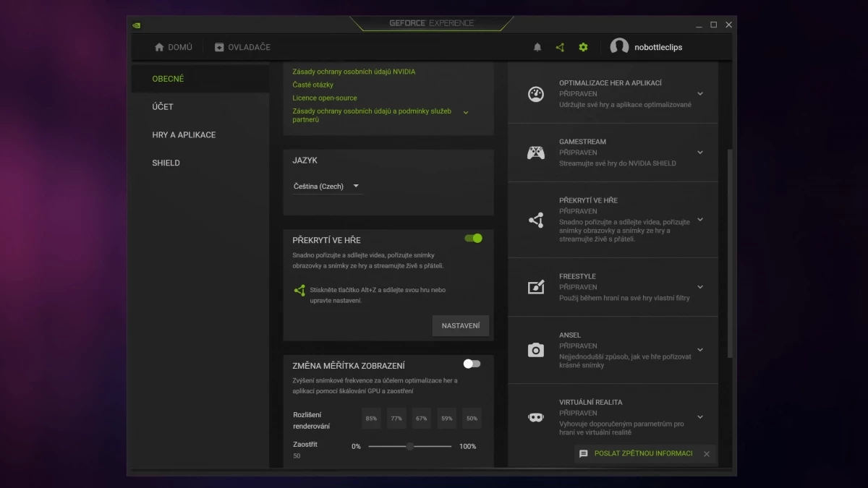
Task: Open the notifications bell icon
Action: pos(537,47)
